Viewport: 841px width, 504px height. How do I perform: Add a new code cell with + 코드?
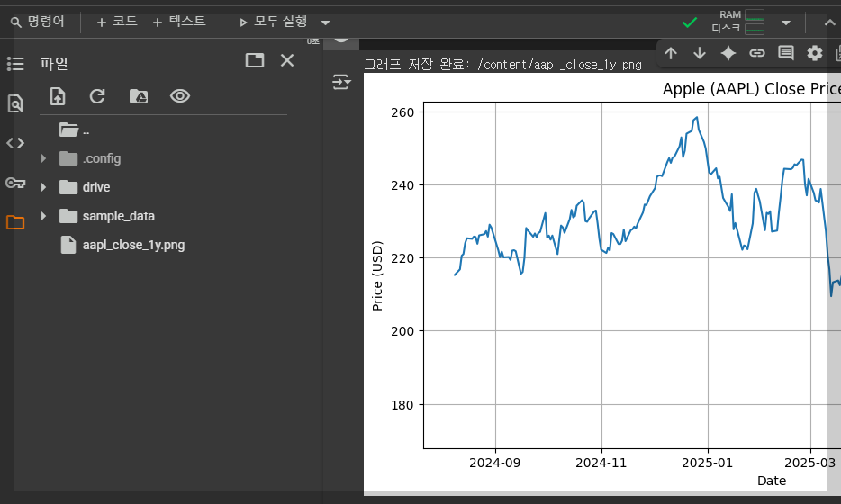117,22
